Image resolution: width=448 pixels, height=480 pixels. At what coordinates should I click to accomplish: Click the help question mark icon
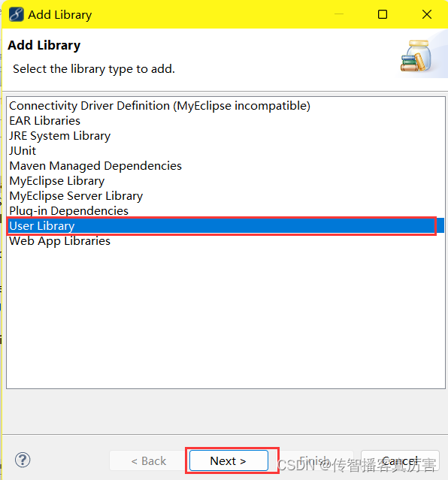(23, 460)
